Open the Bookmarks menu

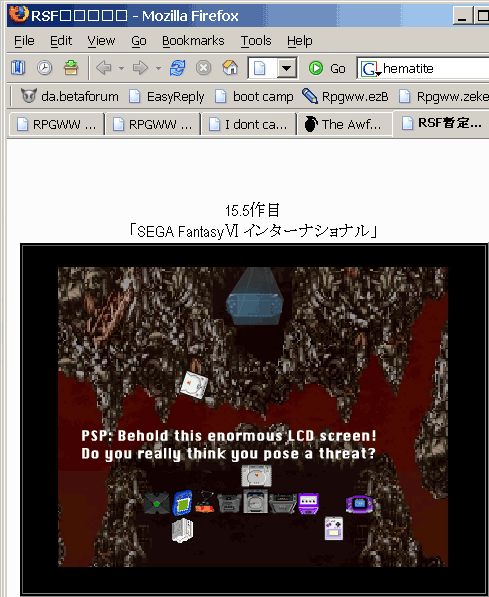click(x=193, y=40)
